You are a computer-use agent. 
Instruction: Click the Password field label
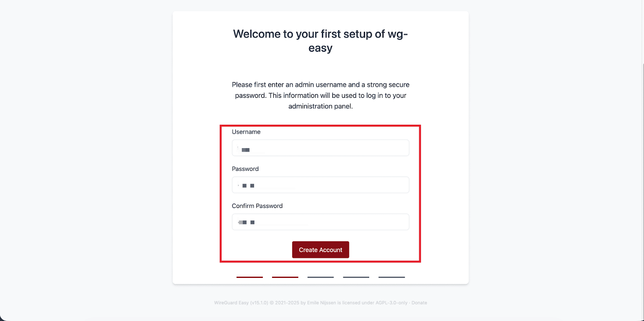[x=245, y=169]
